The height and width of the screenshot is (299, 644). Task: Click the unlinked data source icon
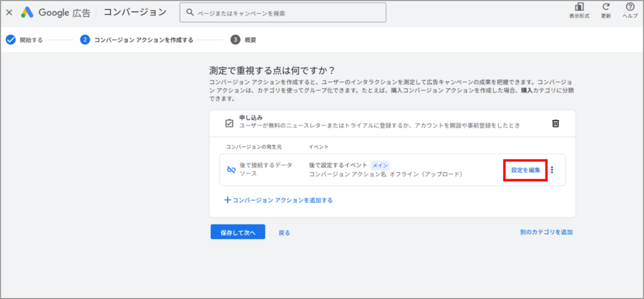pos(231,170)
